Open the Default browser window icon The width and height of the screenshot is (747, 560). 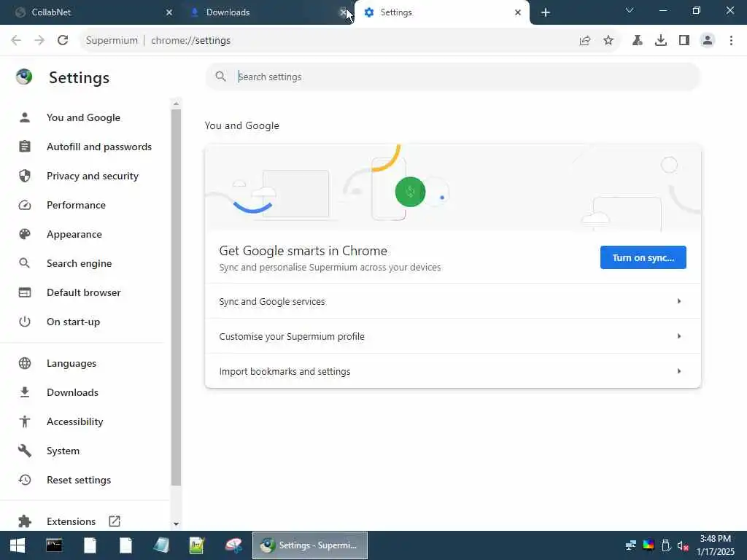[25, 292]
